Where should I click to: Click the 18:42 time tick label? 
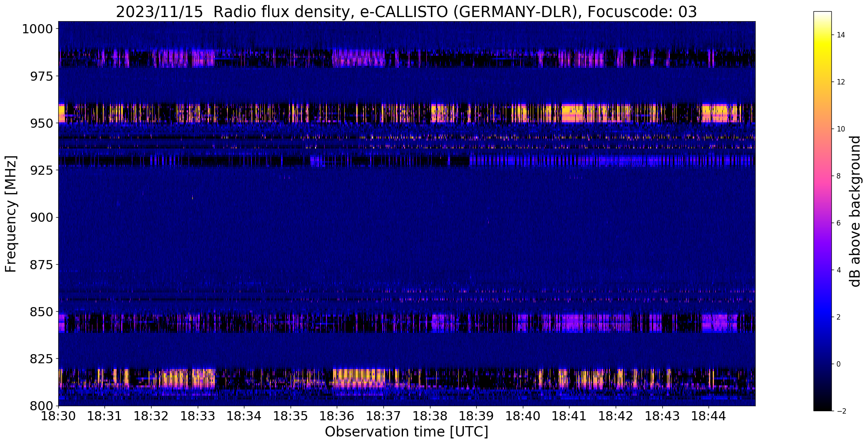tap(616, 416)
